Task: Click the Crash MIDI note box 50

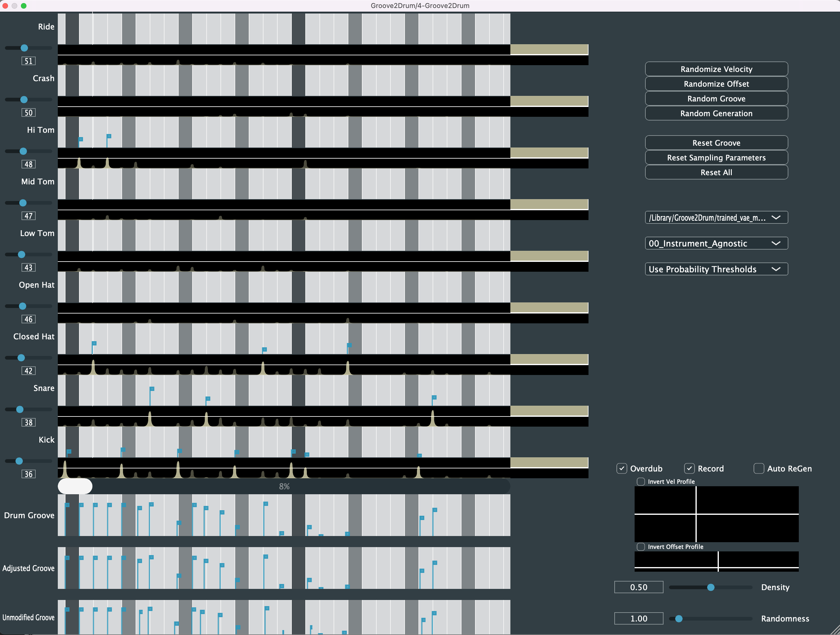Action: tap(29, 113)
